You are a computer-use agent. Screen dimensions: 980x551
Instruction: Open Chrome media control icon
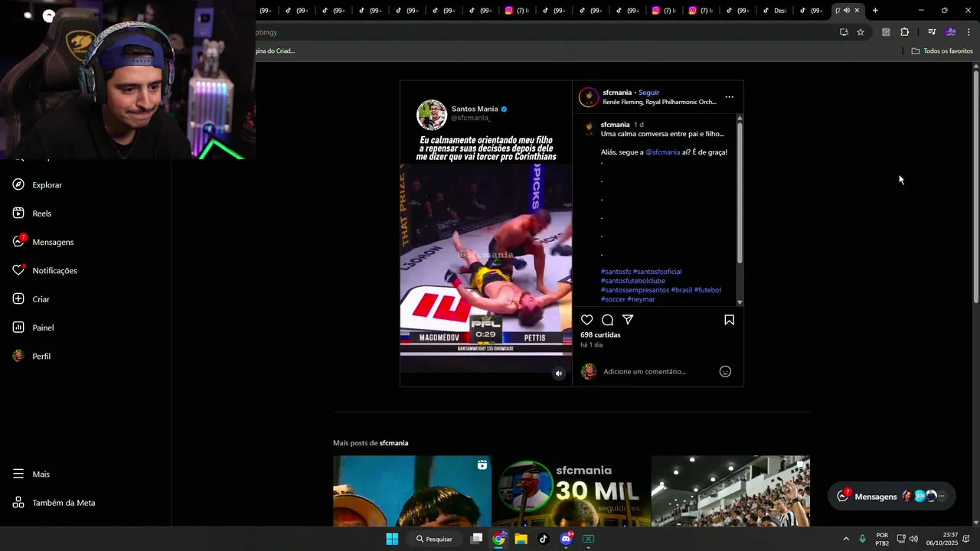[931, 32]
